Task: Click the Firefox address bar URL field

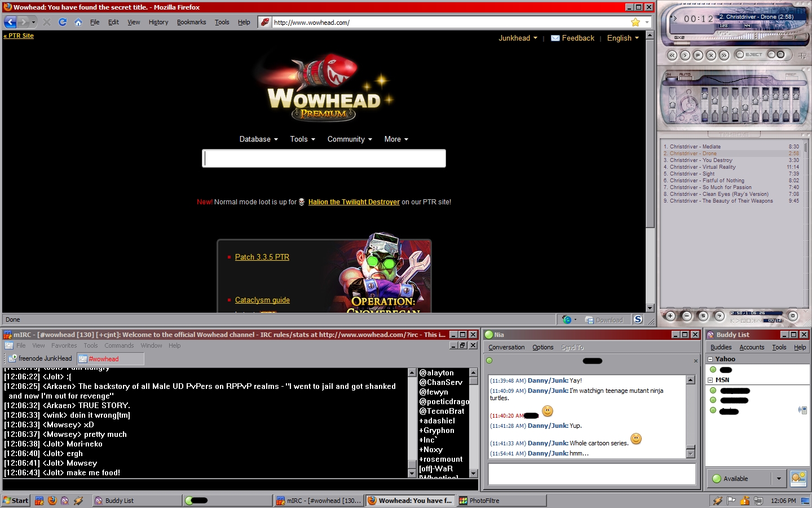Action: 450,22
